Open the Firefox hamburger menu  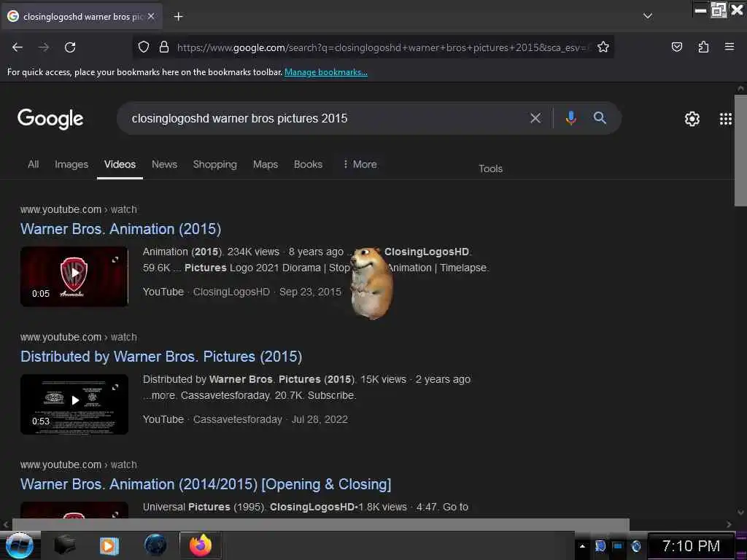coord(729,47)
